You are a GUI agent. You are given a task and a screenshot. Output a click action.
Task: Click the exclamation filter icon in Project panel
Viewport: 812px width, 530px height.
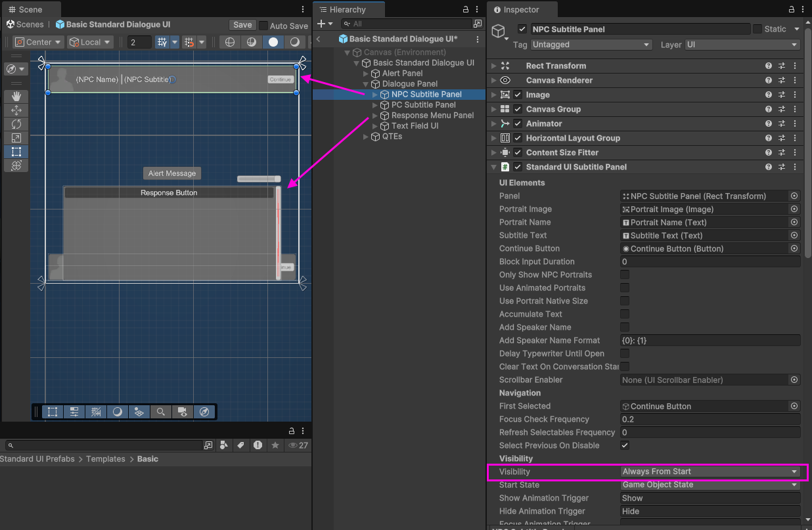point(258,445)
